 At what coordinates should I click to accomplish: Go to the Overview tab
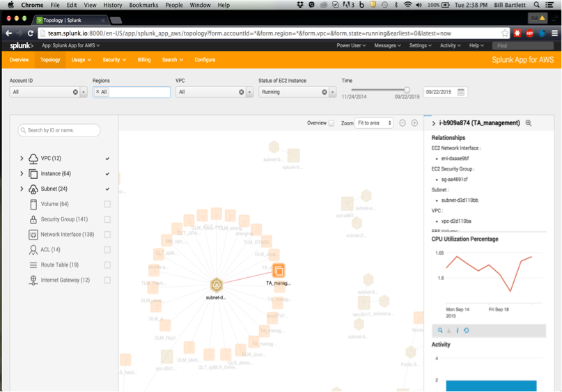click(19, 60)
